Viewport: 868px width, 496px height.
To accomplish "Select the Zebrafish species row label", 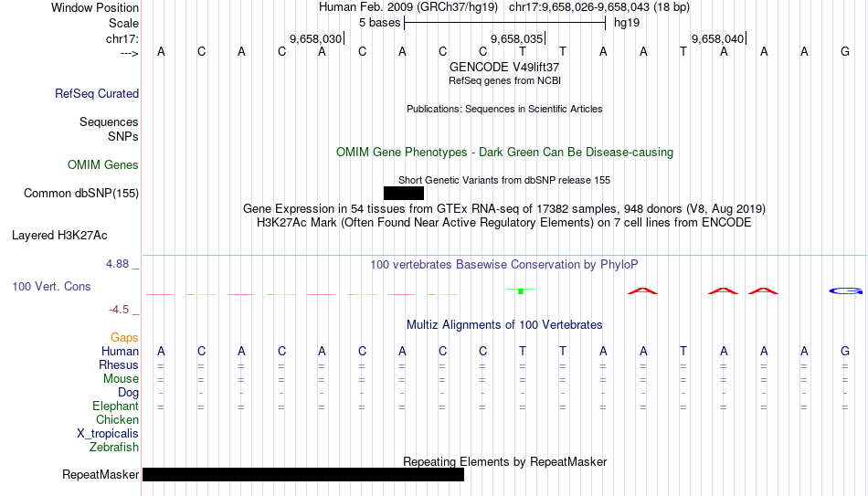I will point(114,447).
